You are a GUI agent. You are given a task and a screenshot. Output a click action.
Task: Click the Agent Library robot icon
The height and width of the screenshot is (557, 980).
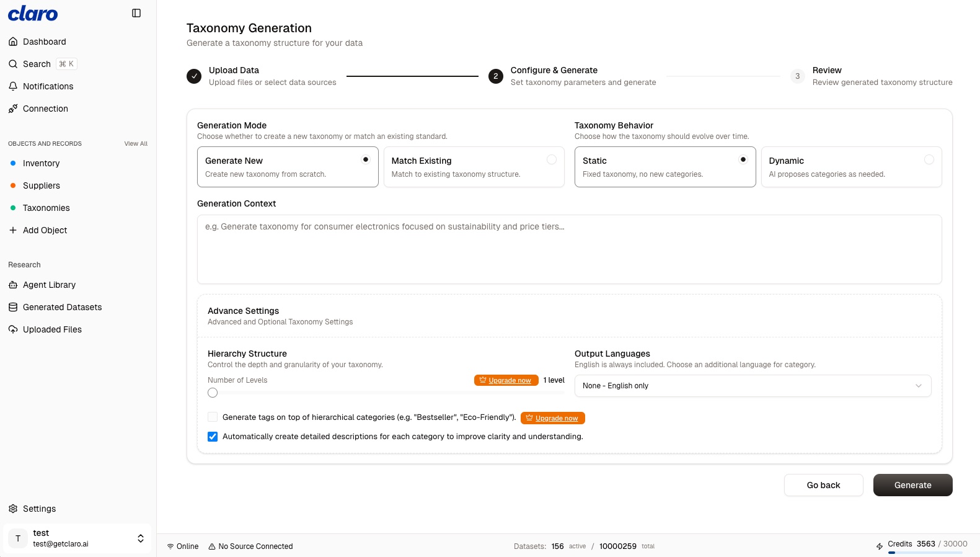13,285
